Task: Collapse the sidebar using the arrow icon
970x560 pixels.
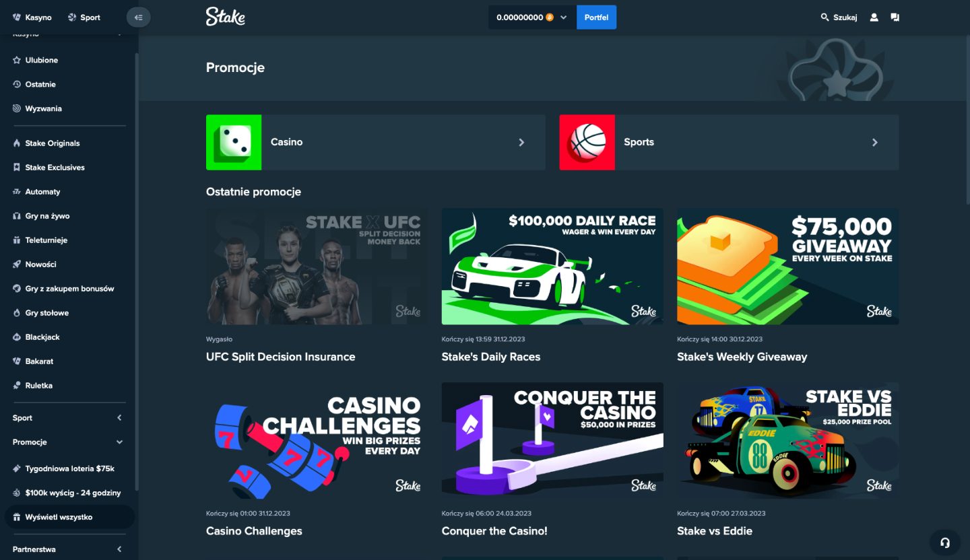Action: point(138,17)
